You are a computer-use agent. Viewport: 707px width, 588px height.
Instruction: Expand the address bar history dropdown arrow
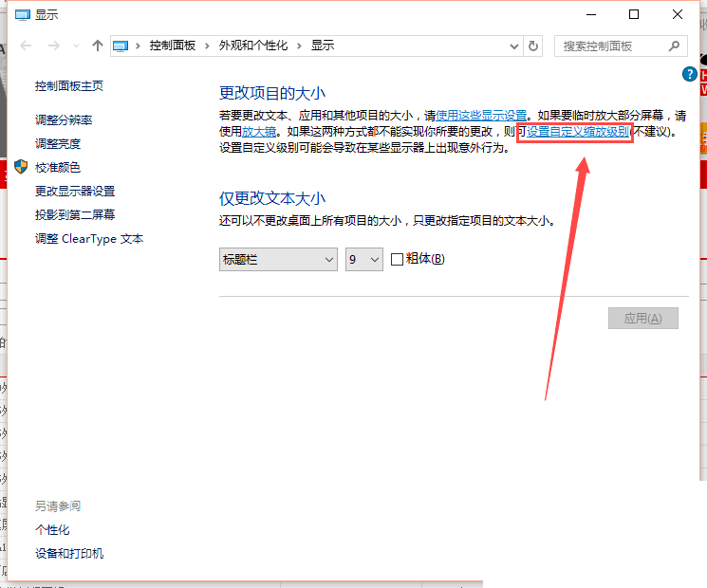(x=514, y=46)
